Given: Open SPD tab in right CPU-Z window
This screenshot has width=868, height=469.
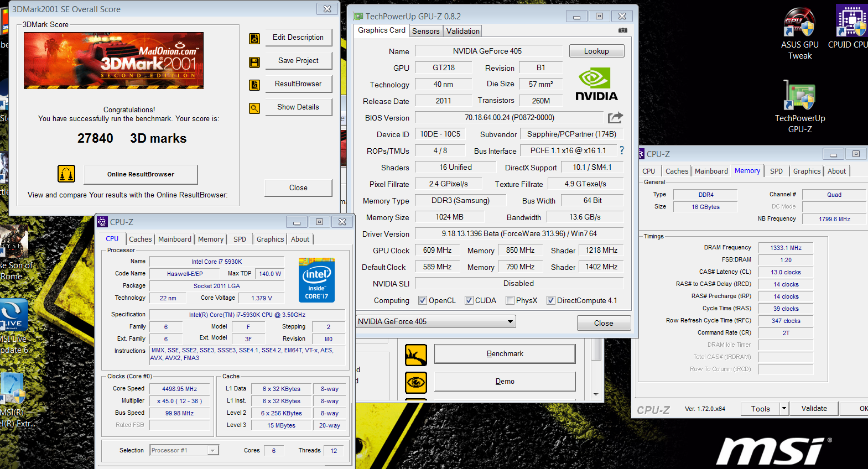Looking at the screenshot, I should click(x=776, y=171).
